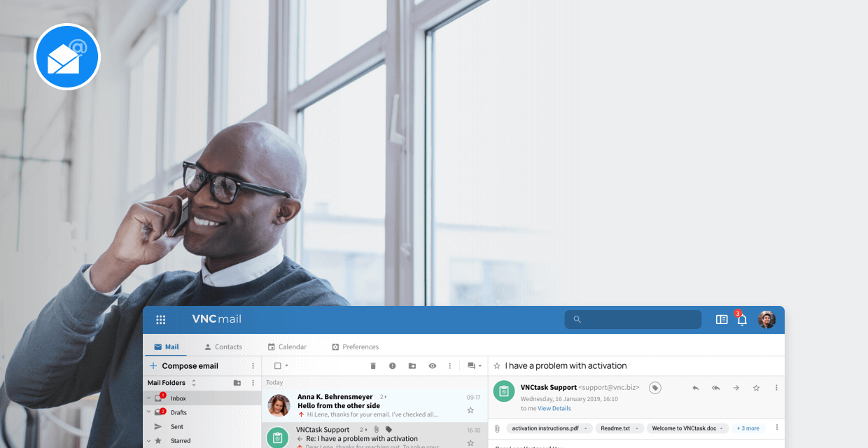Viewport: 868px width, 448px height.
Task: Open attachments row more options
Action: pos(776,428)
